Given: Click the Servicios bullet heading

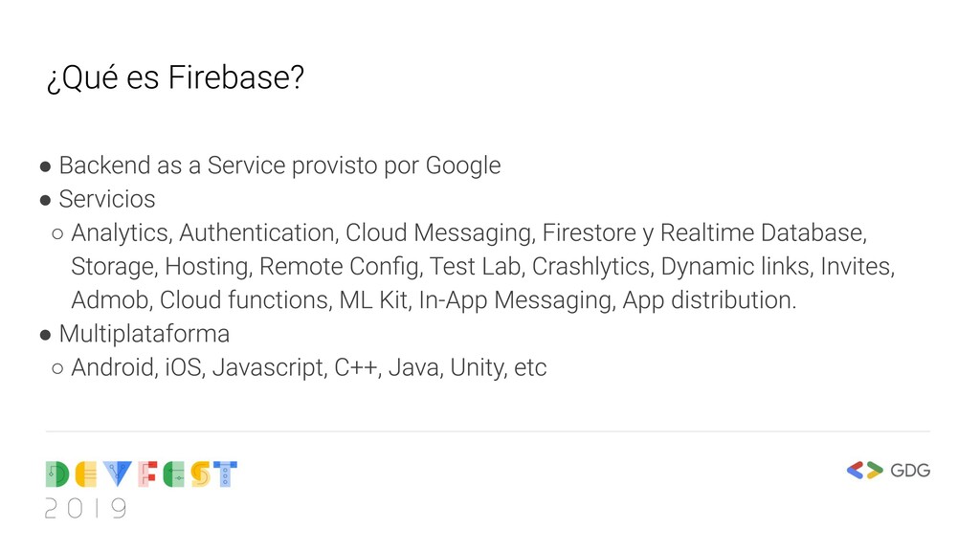Looking at the screenshot, I should (106, 199).
